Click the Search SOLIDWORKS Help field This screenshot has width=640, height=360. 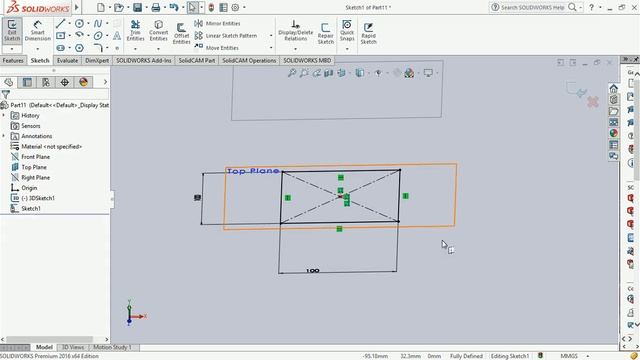click(x=533, y=7)
